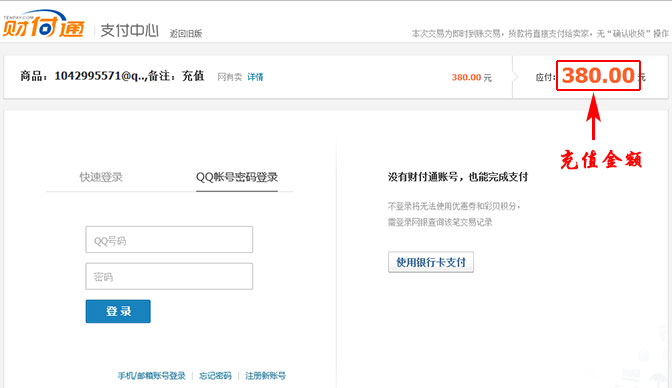Open the 手机/邮箱账号登录 link

click(152, 376)
